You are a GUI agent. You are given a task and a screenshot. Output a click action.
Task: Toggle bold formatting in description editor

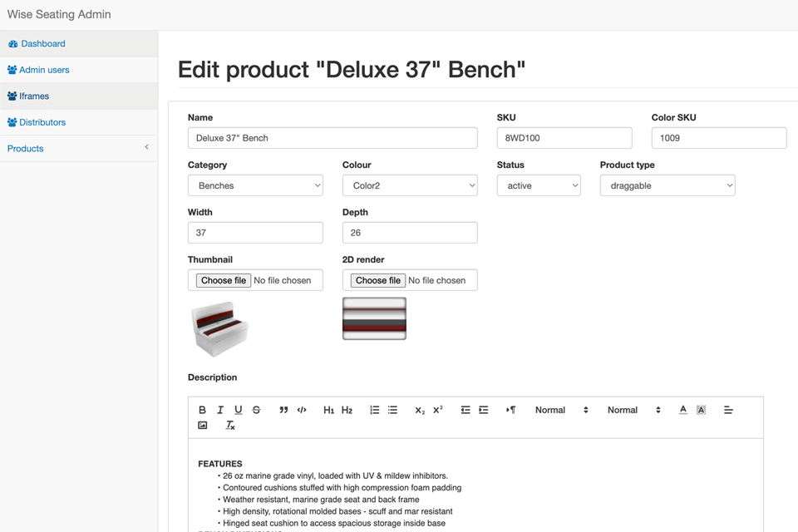coord(202,410)
